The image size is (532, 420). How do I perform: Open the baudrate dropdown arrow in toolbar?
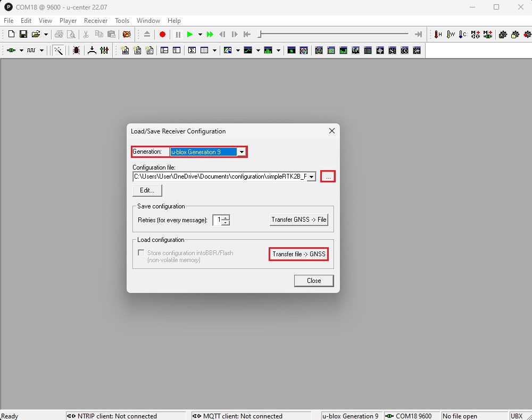pos(41,51)
